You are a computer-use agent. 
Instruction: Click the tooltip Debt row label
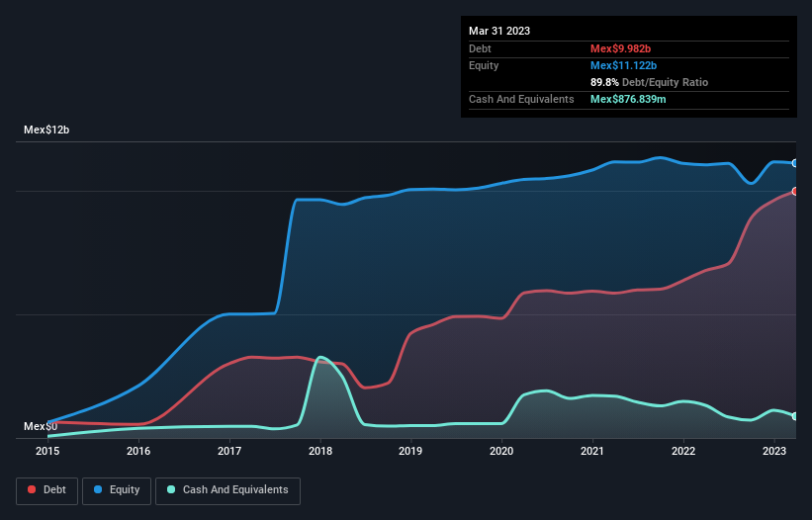tap(480, 48)
